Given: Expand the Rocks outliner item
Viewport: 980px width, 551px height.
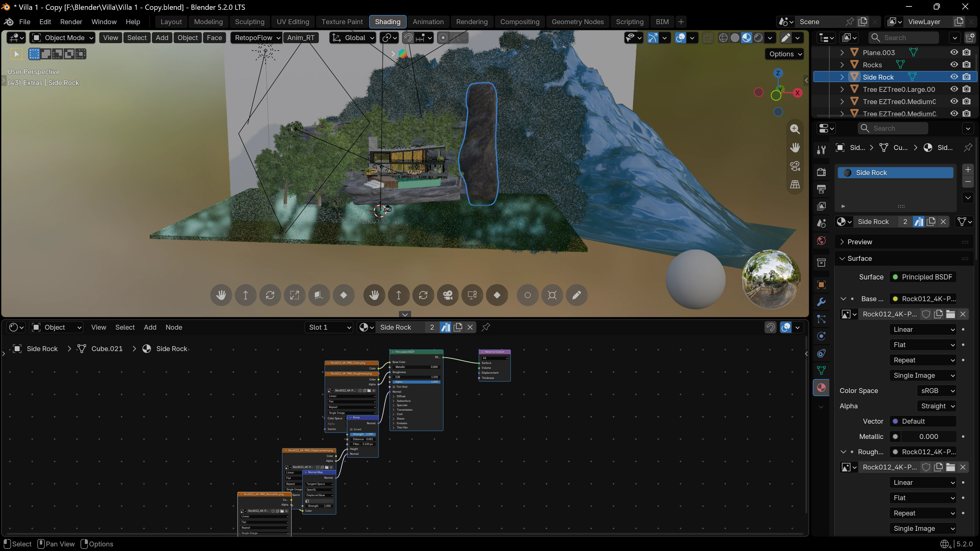Looking at the screenshot, I should pos(842,65).
